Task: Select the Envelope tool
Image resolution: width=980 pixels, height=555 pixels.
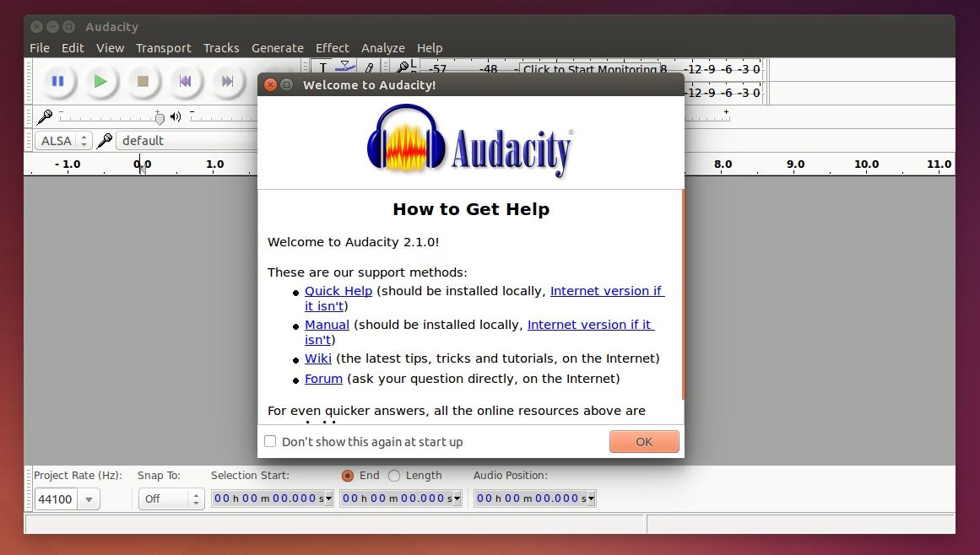Action: point(345,66)
